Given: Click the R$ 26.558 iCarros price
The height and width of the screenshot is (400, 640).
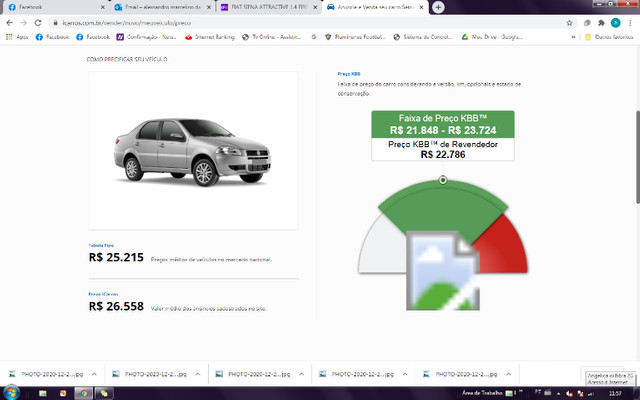Looking at the screenshot, I should (x=116, y=306).
